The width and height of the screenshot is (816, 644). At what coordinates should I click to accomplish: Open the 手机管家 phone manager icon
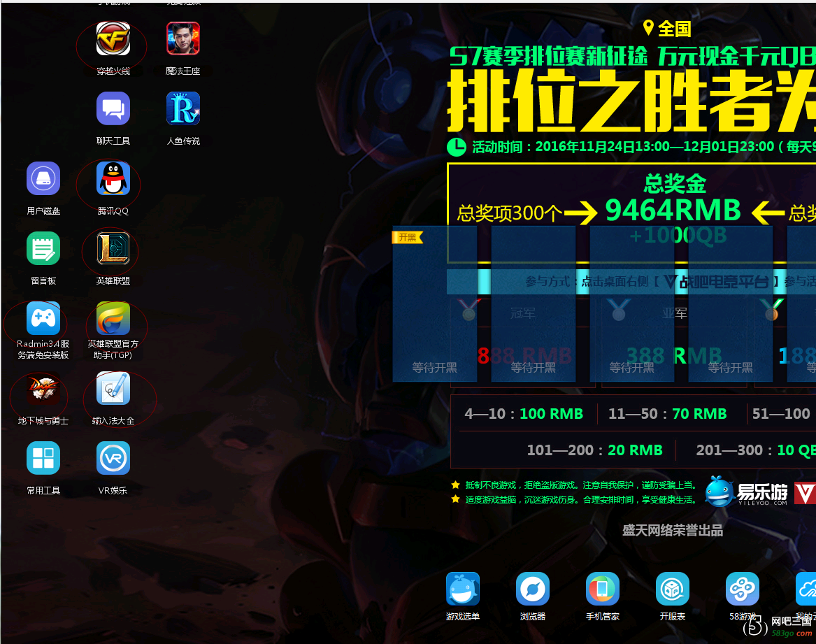coord(603,589)
